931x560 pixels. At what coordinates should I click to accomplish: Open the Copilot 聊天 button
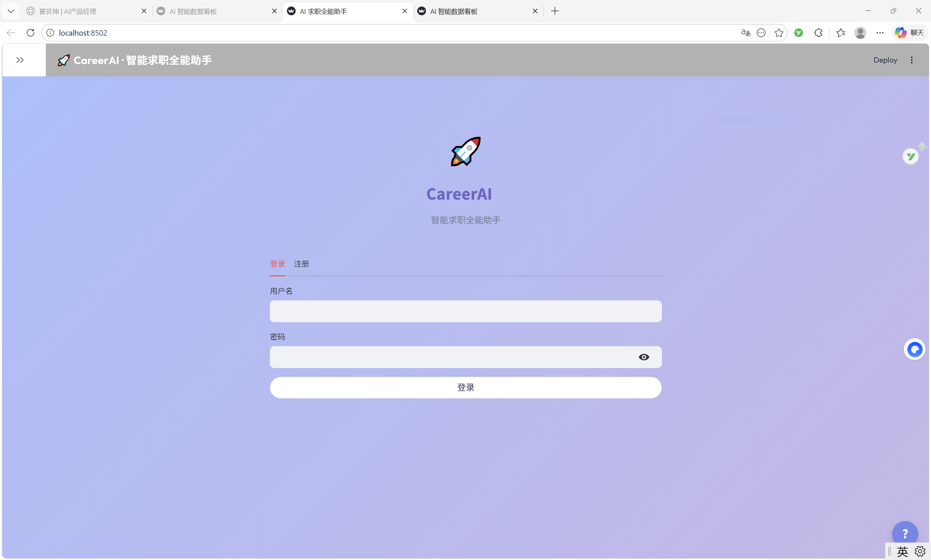[x=910, y=33]
